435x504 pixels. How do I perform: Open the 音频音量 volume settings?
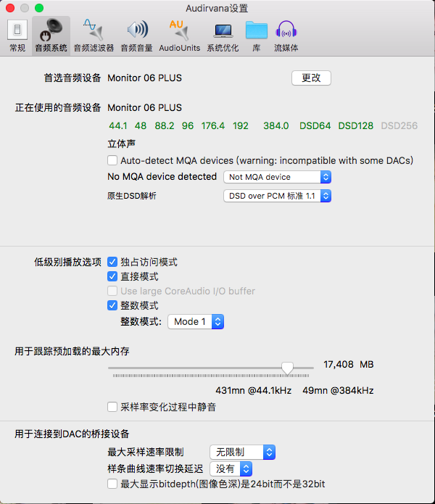[136, 36]
